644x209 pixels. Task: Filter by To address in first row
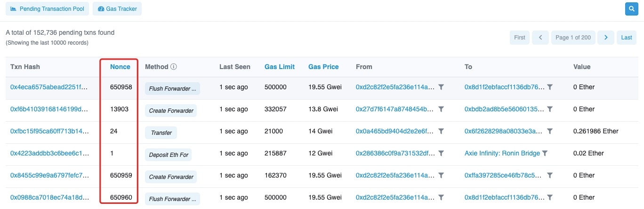coord(550,87)
